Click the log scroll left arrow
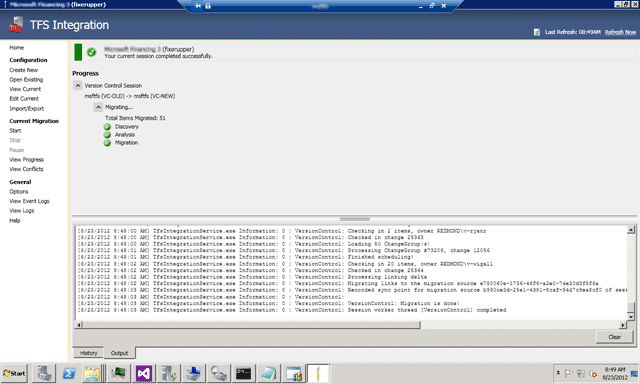The height and width of the screenshot is (384, 640). pos(79,325)
